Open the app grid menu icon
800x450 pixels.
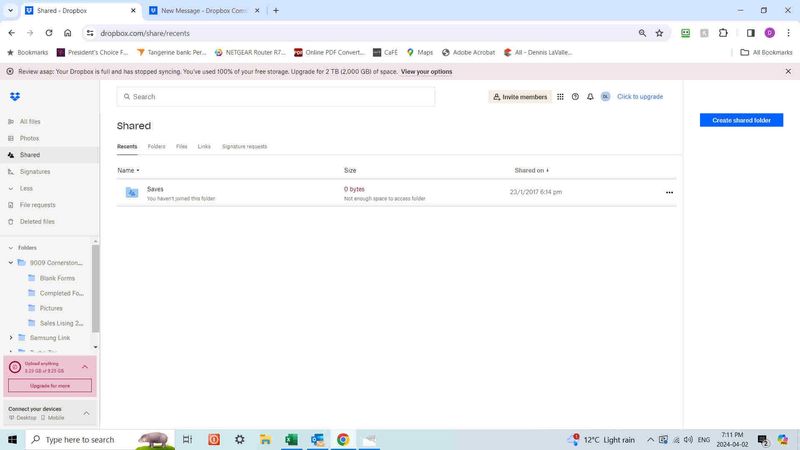pyautogui.click(x=560, y=97)
